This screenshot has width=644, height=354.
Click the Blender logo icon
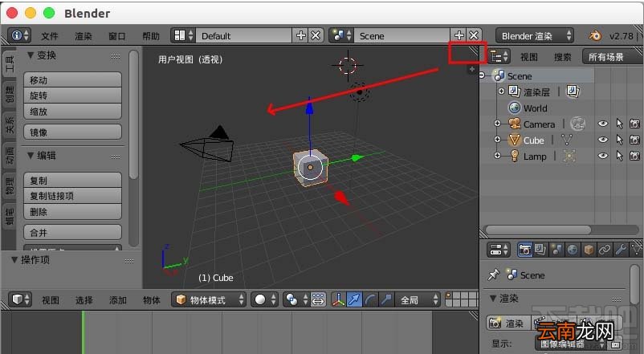(595, 36)
